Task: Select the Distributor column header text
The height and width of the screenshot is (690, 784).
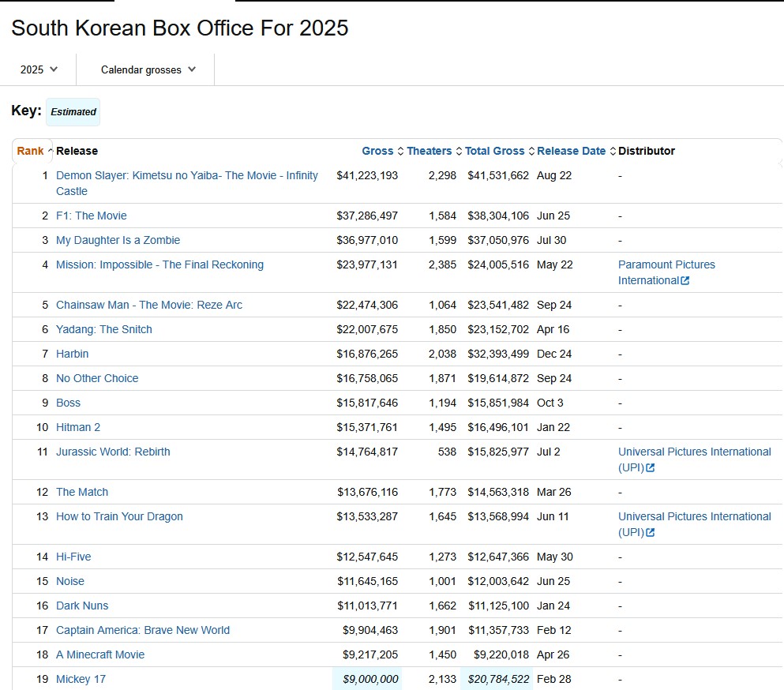Action: (x=647, y=151)
